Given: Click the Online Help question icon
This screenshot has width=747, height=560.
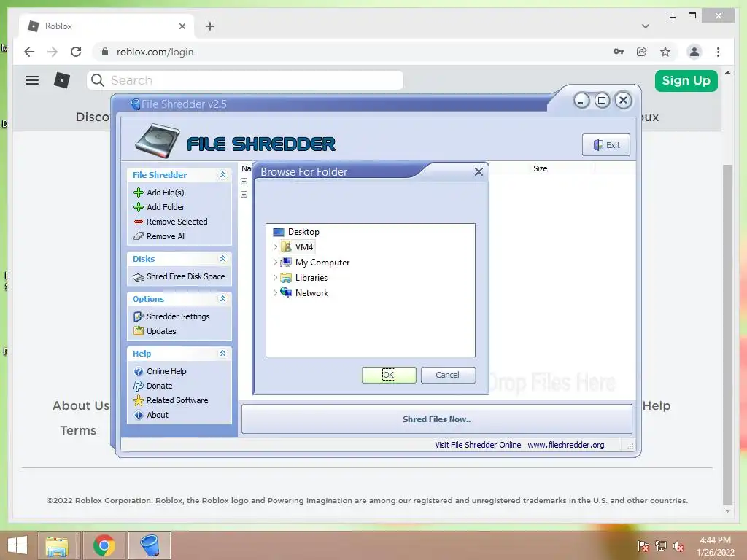Looking at the screenshot, I should [138, 371].
